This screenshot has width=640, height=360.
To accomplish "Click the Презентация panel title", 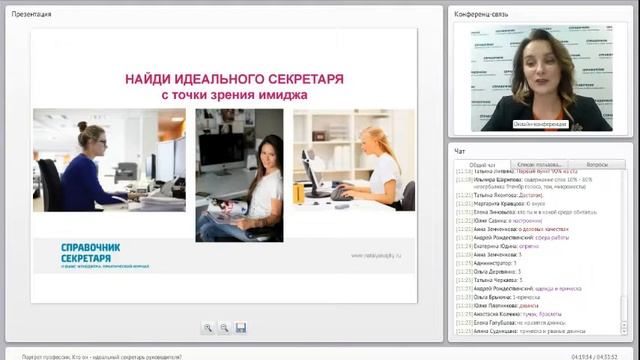I will [31, 14].
